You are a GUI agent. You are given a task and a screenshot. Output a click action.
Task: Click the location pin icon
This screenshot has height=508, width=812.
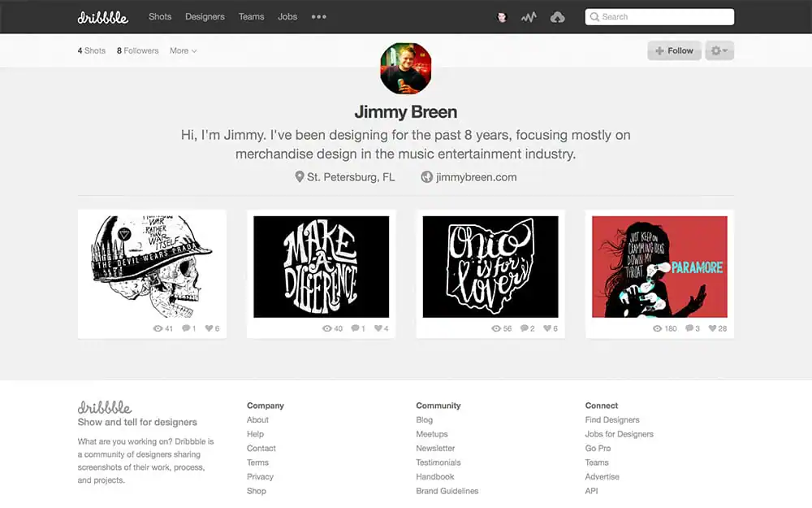299,176
